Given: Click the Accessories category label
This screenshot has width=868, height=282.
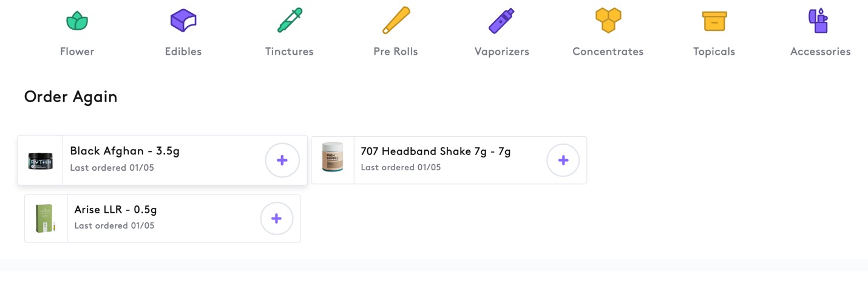Looking at the screenshot, I should tap(820, 52).
